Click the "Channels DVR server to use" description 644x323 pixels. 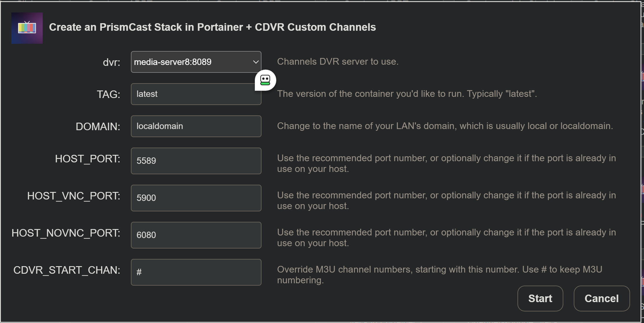pos(338,62)
